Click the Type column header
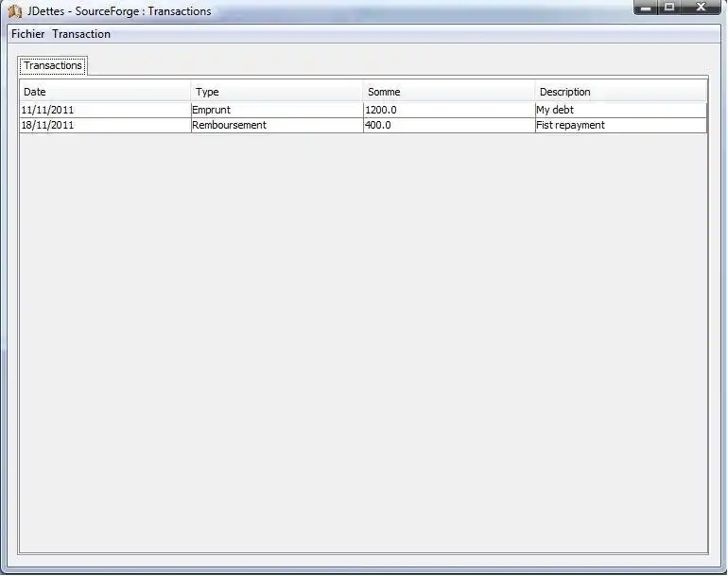Viewport: 728px width, 576px height. tap(277, 92)
